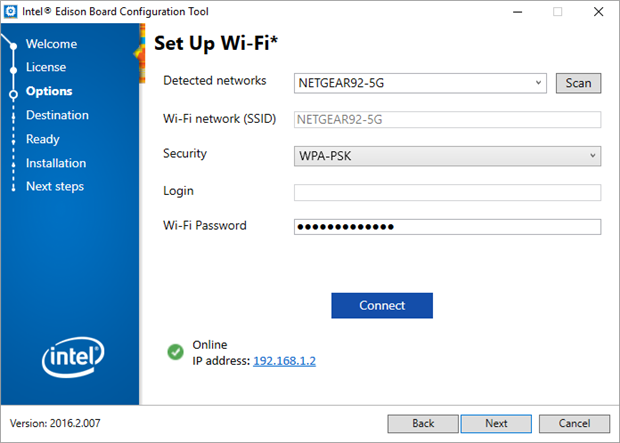Open the Detected networks dropdown
Screen dimensions: 620x443
(x=420, y=83)
